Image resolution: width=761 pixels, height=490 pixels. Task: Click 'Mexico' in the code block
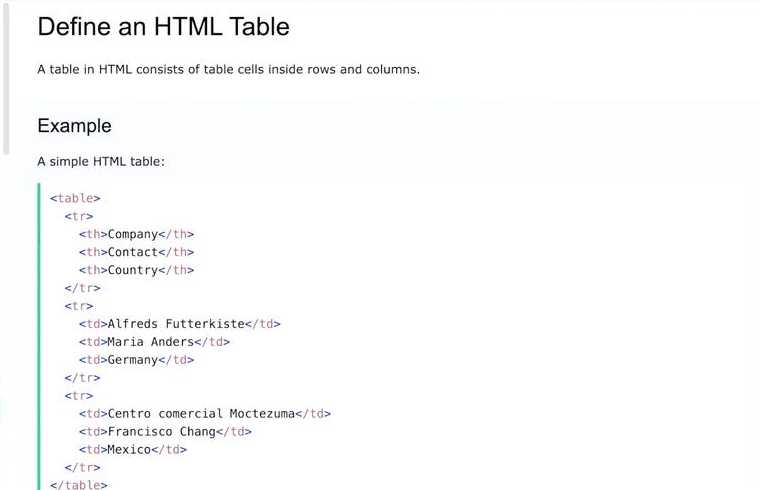point(129,449)
